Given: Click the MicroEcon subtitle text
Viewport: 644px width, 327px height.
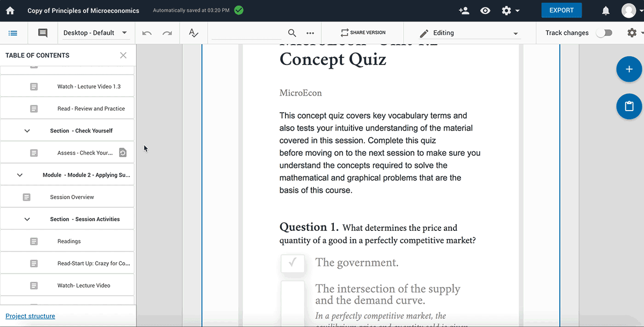Looking at the screenshot, I should point(301,93).
